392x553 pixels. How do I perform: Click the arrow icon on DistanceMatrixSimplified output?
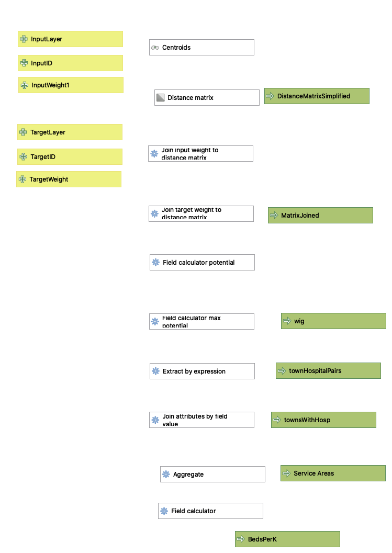pos(270,96)
